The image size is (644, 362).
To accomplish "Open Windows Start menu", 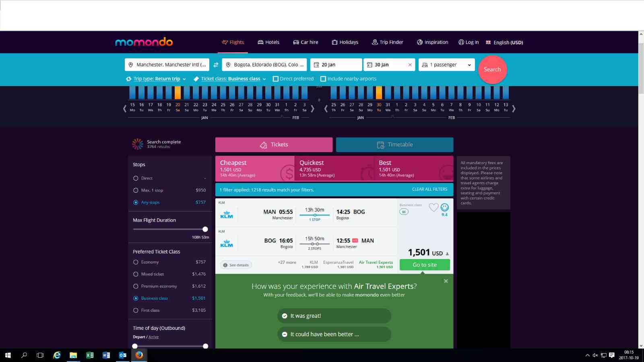I will 8,355.
